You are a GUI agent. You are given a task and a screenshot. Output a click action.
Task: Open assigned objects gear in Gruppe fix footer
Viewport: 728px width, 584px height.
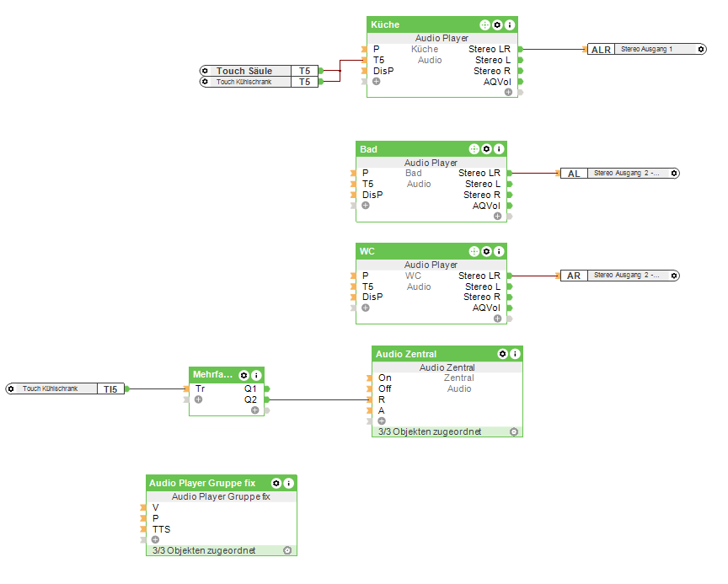tap(287, 550)
